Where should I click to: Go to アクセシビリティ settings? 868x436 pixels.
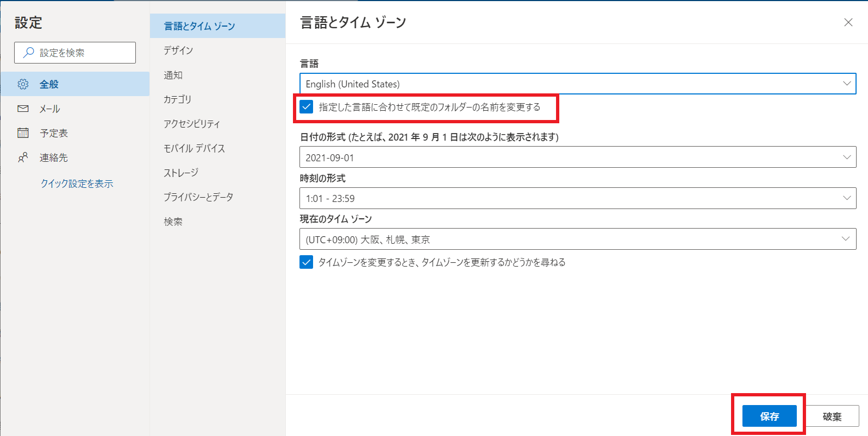192,124
